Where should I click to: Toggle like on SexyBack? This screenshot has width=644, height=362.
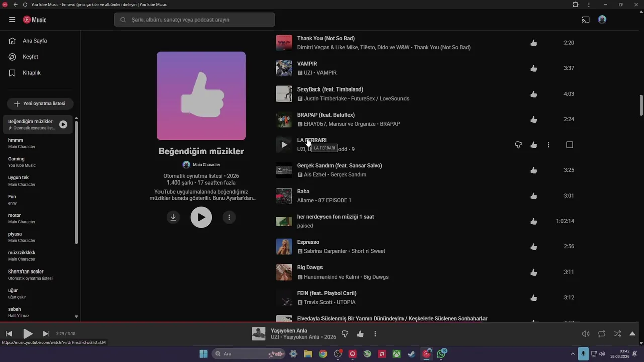click(x=534, y=94)
